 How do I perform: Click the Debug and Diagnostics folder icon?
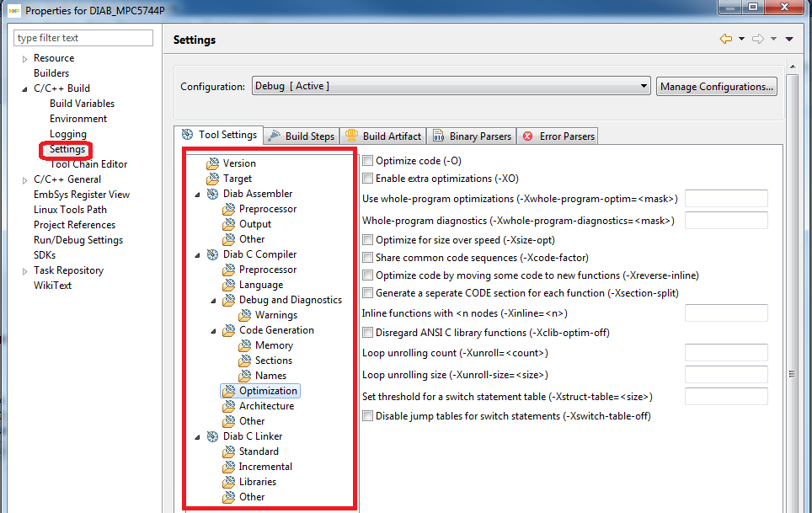pos(229,300)
